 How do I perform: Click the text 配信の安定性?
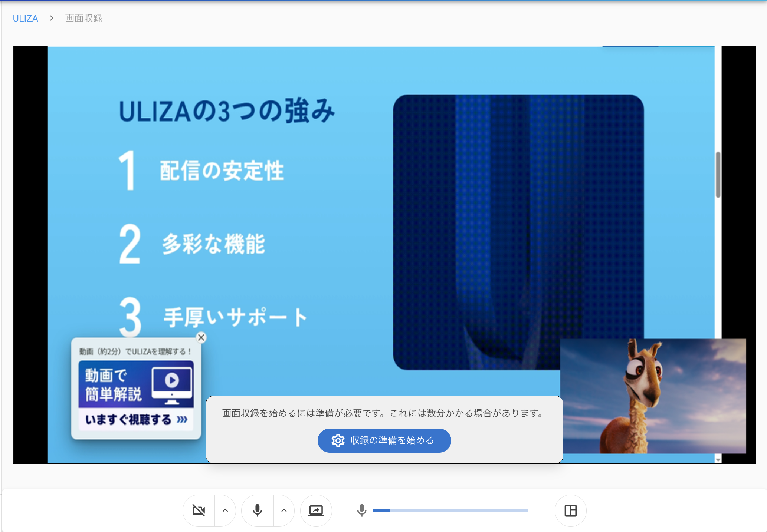[x=222, y=171]
